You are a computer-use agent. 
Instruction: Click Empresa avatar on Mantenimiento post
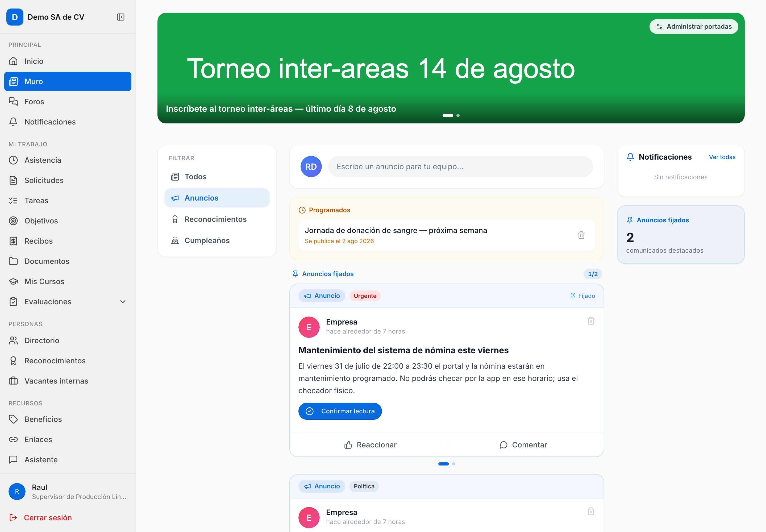click(309, 327)
